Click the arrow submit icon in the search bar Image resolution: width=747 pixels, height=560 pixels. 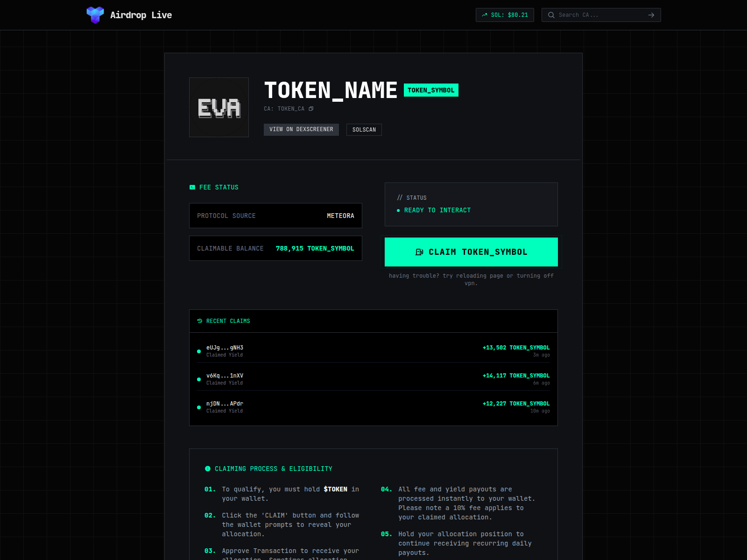pyautogui.click(x=651, y=15)
